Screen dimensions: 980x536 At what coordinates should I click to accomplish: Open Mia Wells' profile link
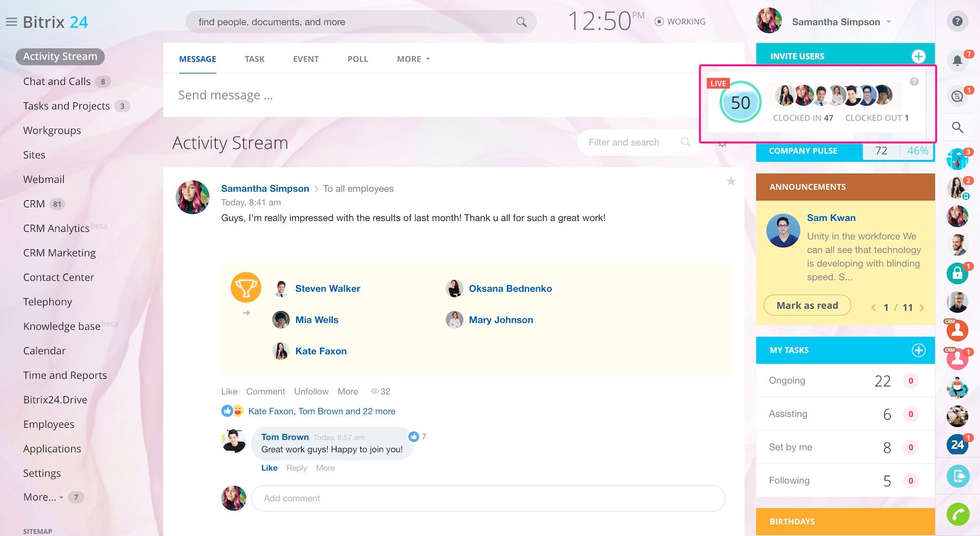pyautogui.click(x=317, y=320)
